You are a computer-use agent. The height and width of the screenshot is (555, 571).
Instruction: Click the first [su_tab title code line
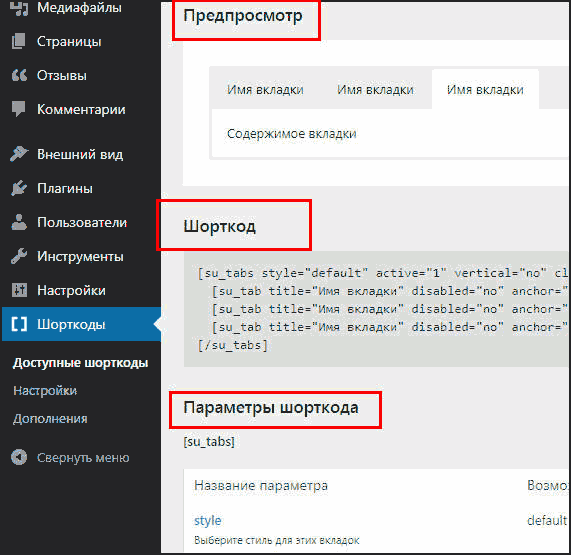pos(389,291)
